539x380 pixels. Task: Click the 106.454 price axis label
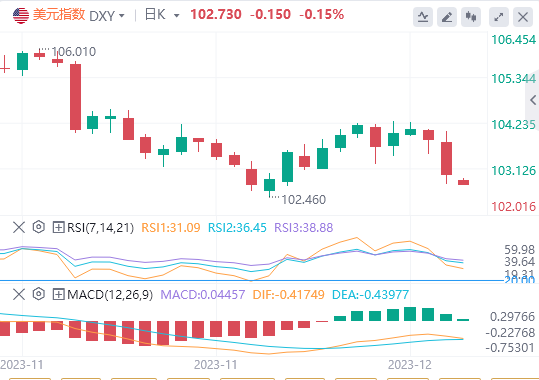pyautogui.click(x=514, y=40)
